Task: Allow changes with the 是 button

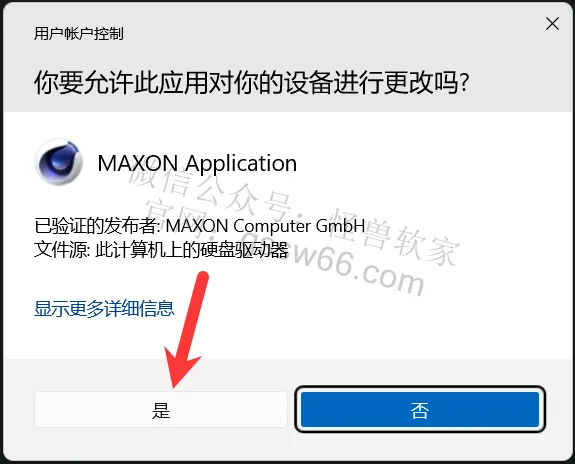Action: point(161,409)
